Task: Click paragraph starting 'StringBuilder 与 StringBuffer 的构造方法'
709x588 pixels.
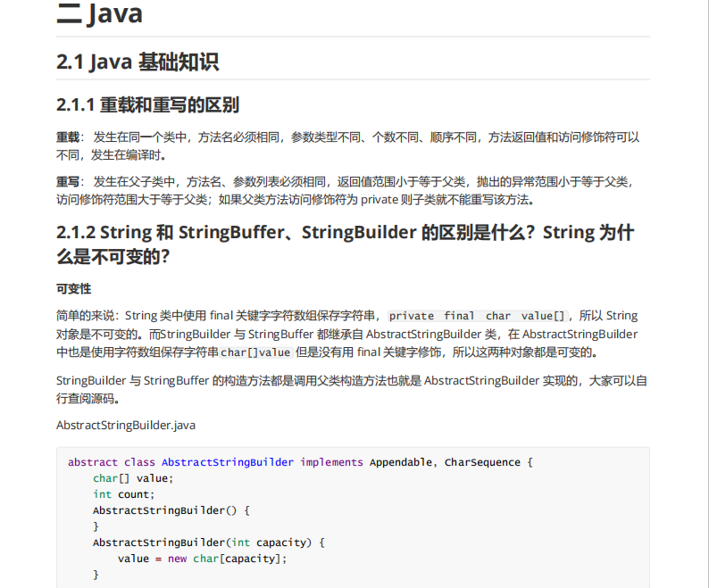Action: click(352, 390)
